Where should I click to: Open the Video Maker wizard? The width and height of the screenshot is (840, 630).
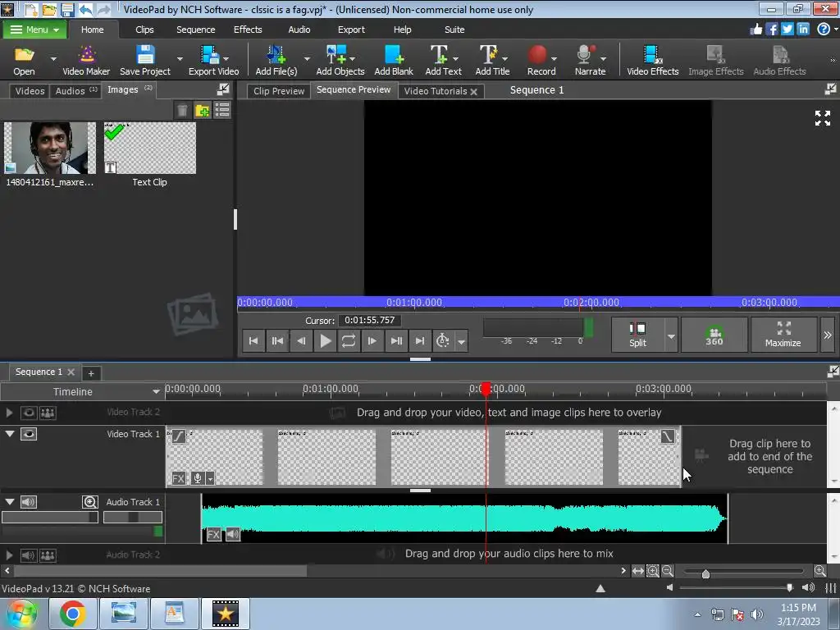coord(86,60)
